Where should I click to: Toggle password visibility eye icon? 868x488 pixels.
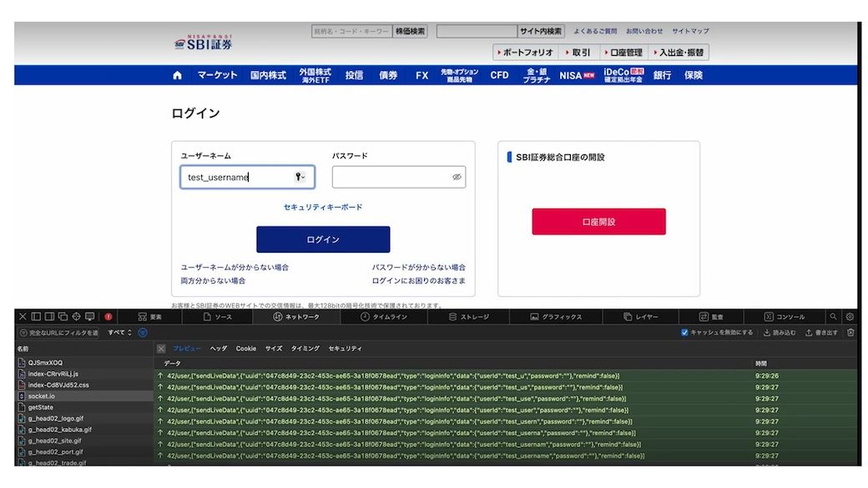(x=457, y=177)
